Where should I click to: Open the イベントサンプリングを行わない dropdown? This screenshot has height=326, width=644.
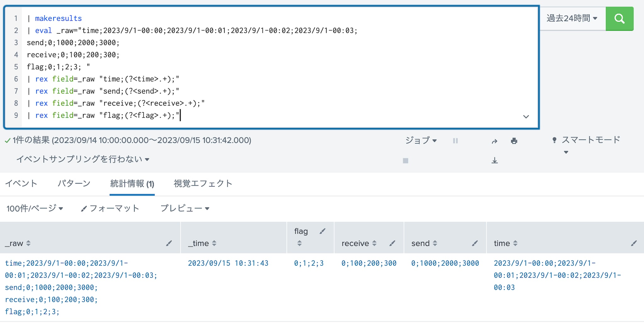coord(83,159)
